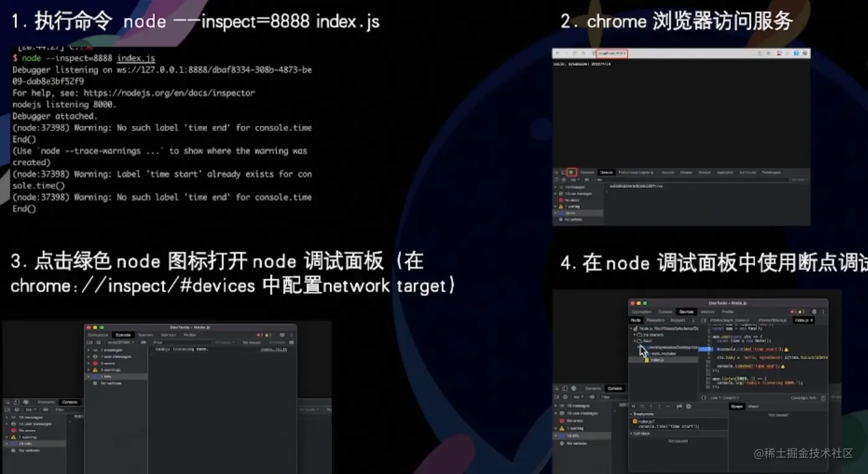Image resolution: width=868 pixels, height=474 pixels.
Task: Switch to Console tab in step 4 Node DevTools
Action: coord(665,312)
